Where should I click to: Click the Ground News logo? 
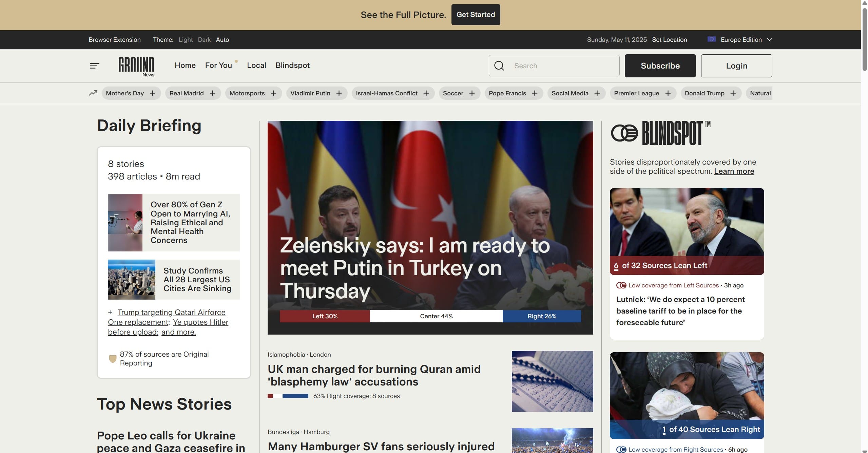coord(136,67)
